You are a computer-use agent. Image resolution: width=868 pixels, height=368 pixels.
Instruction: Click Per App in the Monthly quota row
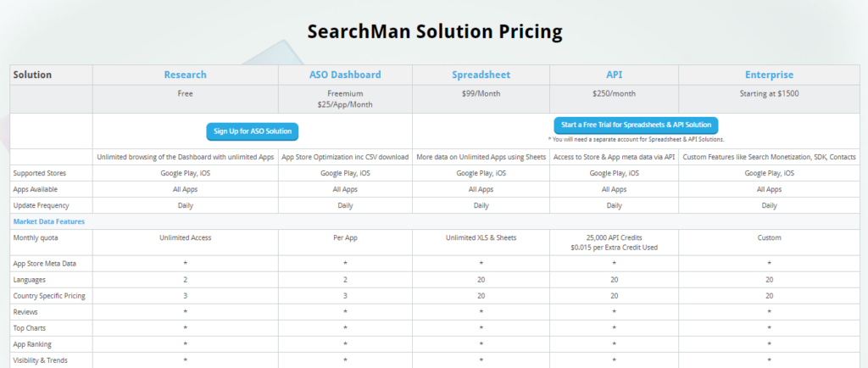[345, 237]
